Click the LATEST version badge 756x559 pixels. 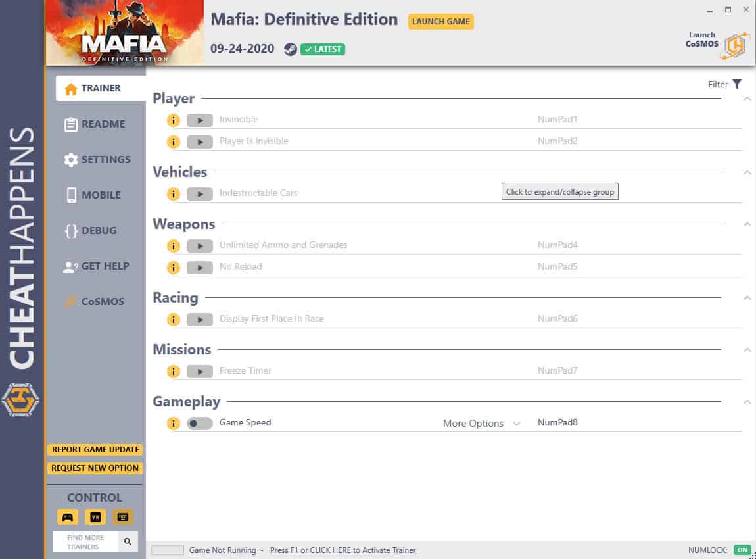[323, 49]
